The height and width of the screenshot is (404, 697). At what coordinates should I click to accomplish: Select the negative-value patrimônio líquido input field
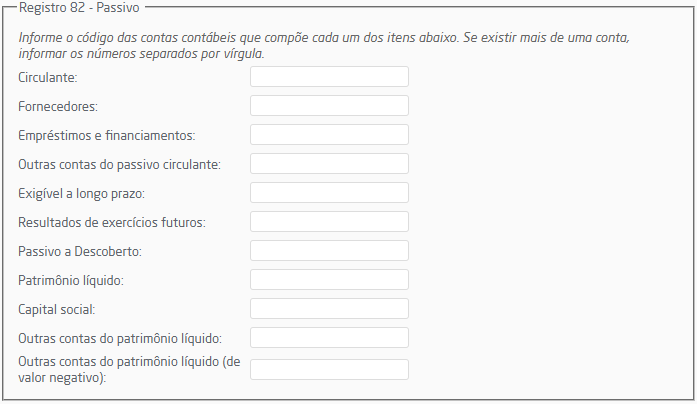point(329,370)
